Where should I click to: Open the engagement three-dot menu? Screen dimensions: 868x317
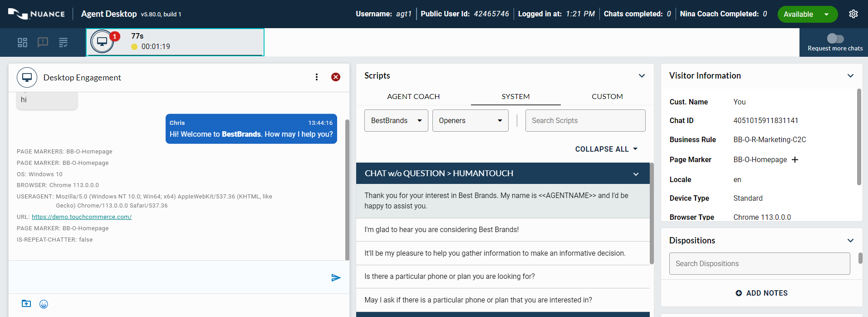pyautogui.click(x=317, y=77)
